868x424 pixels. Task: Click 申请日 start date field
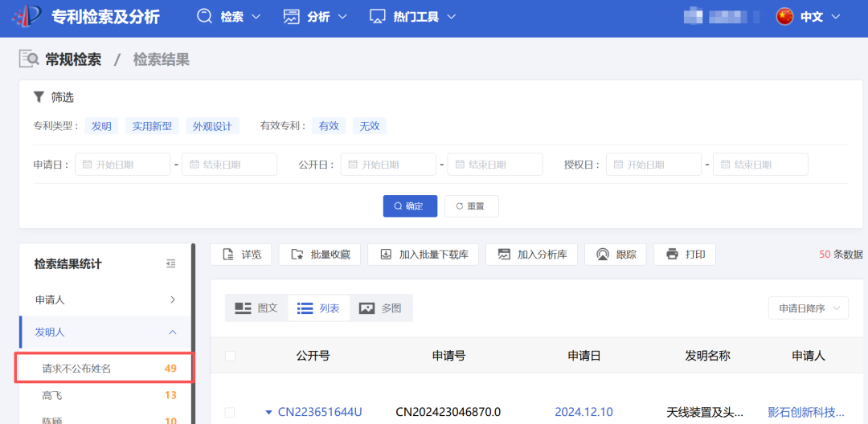pos(122,164)
